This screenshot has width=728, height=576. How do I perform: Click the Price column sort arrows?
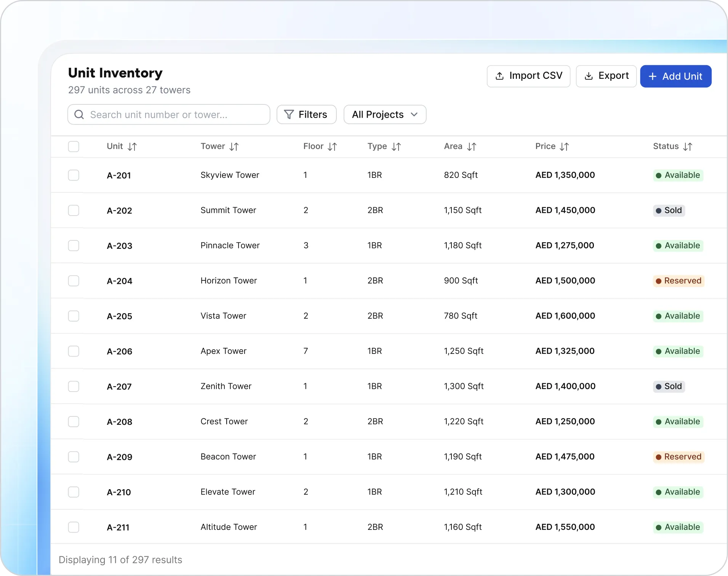pos(564,147)
